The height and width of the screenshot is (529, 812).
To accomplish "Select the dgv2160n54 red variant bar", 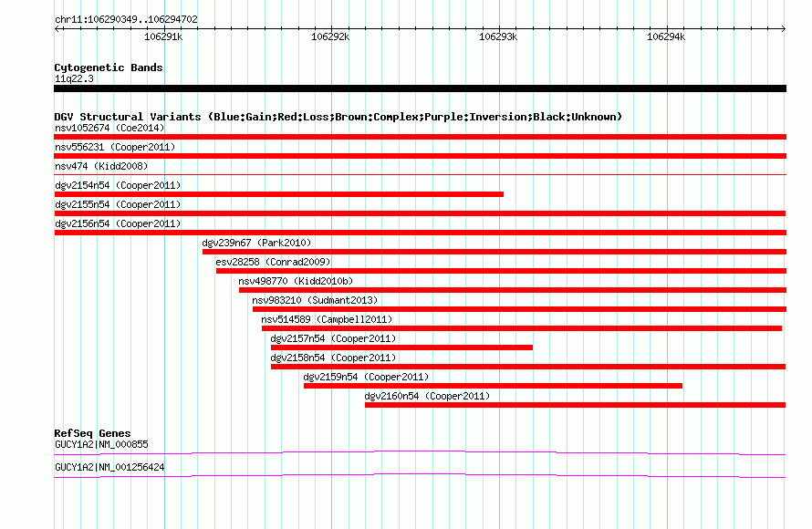I will (575, 405).
